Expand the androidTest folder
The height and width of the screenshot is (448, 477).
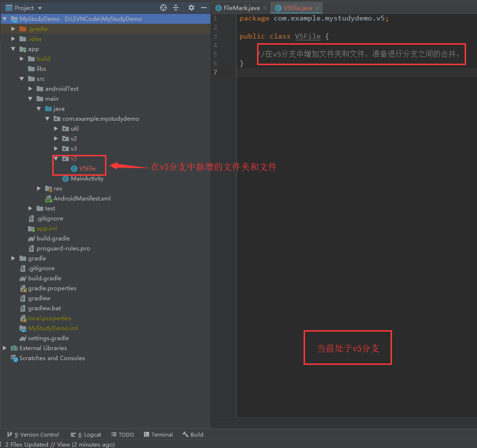[30, 89]
